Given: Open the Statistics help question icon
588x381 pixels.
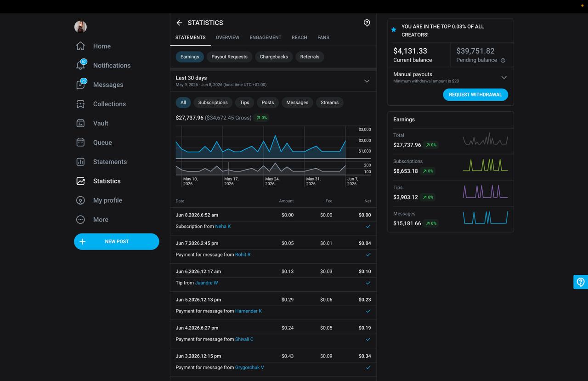Looking at the screenshot, I should pos(367,23).
